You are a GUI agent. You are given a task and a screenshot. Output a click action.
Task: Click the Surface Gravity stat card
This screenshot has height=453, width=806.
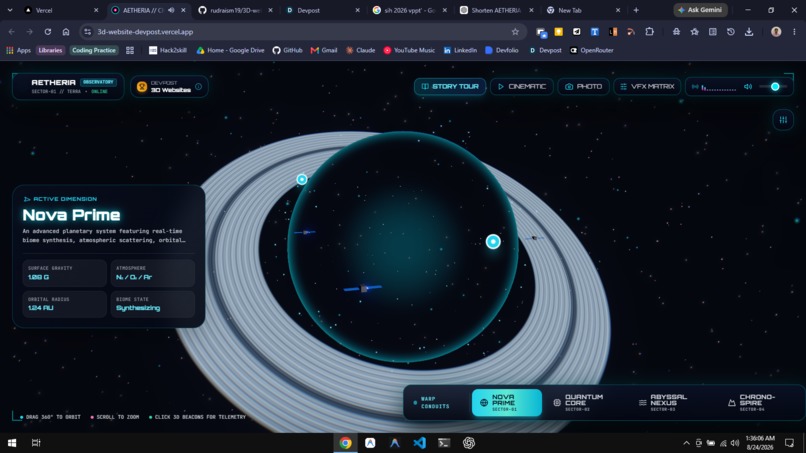(x=64, y=273)
